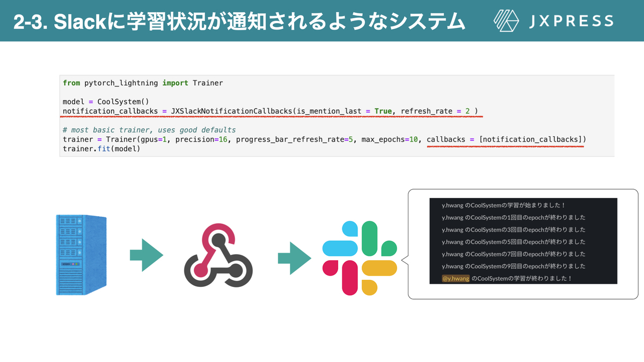The height and width of the screenshot is (362, 644).
Task: Click 'progress_bar_refresh_rate=5' in the code
Action: coord(295,139)
